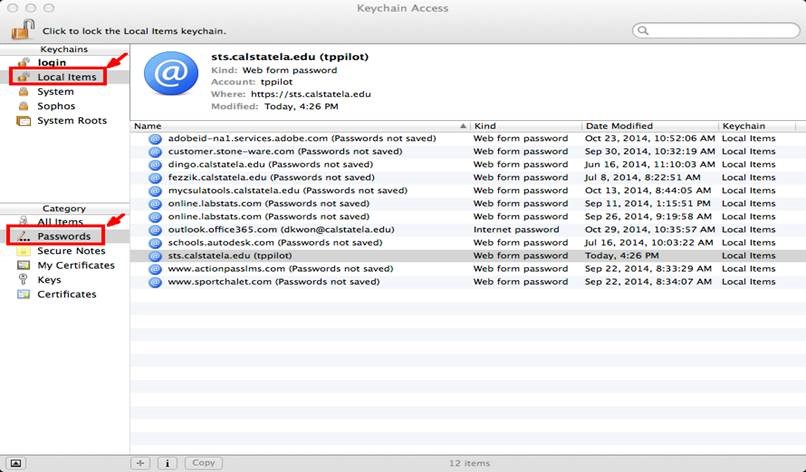Click the My Certificates icon

click(23, 265)
